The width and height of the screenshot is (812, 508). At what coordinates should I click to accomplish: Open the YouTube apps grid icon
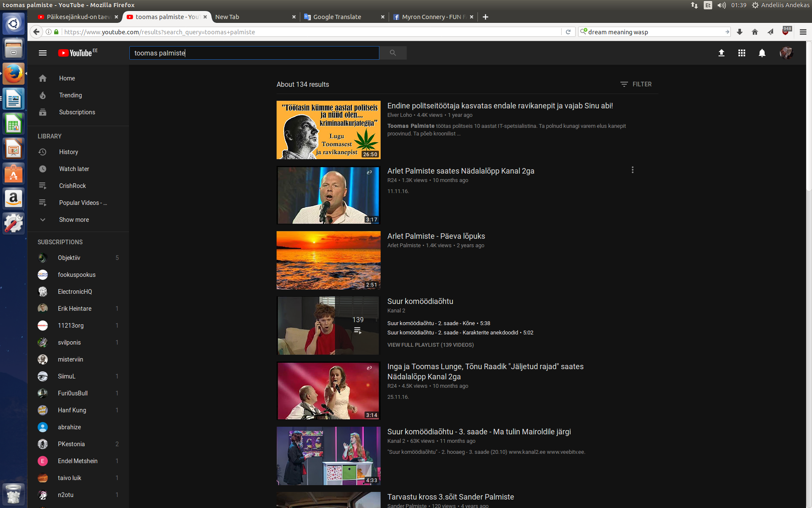tap(742, 53)
